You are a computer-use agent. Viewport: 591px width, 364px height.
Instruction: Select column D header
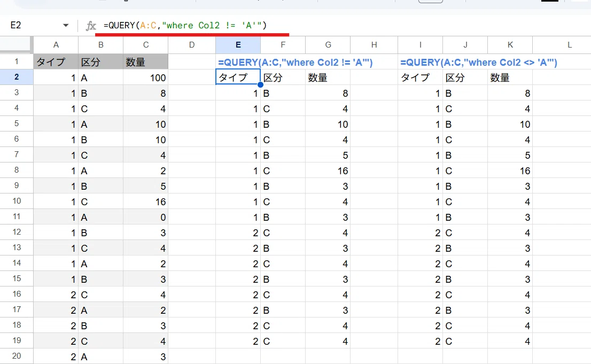(192, 45)
